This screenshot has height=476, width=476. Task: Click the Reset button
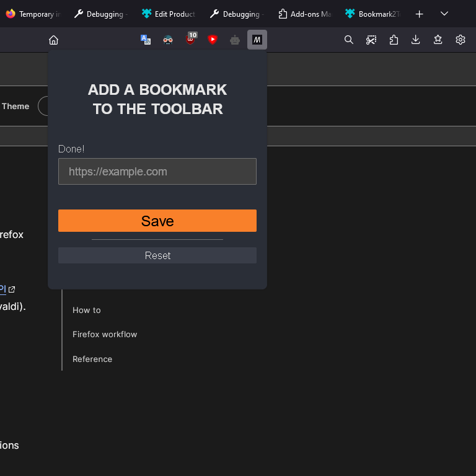pyautogui.click(x=157, y=255)
